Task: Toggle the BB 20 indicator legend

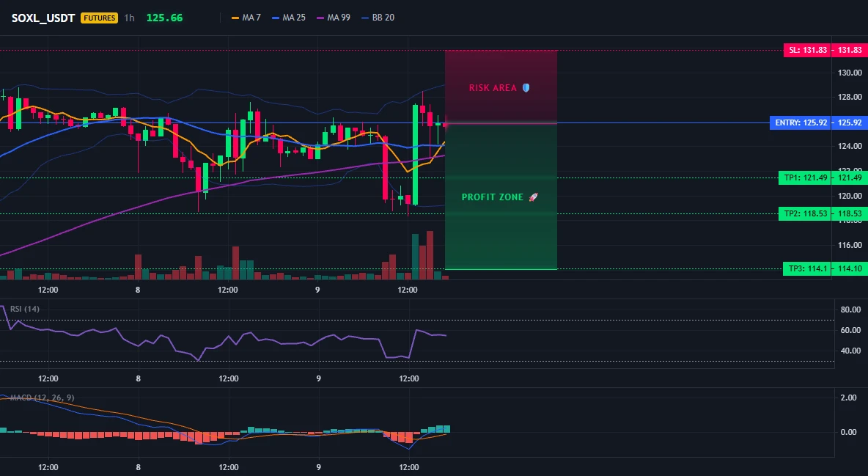Action: (x=378, y=18)
